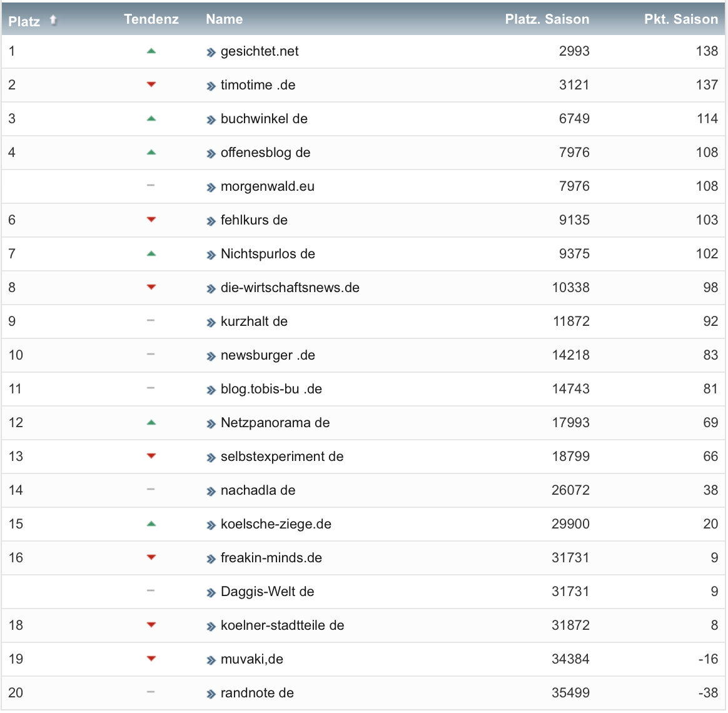Open the gesichtet.net link
Image resolution: width=728 pixels, height=713 pixels.
pos(260,51)
